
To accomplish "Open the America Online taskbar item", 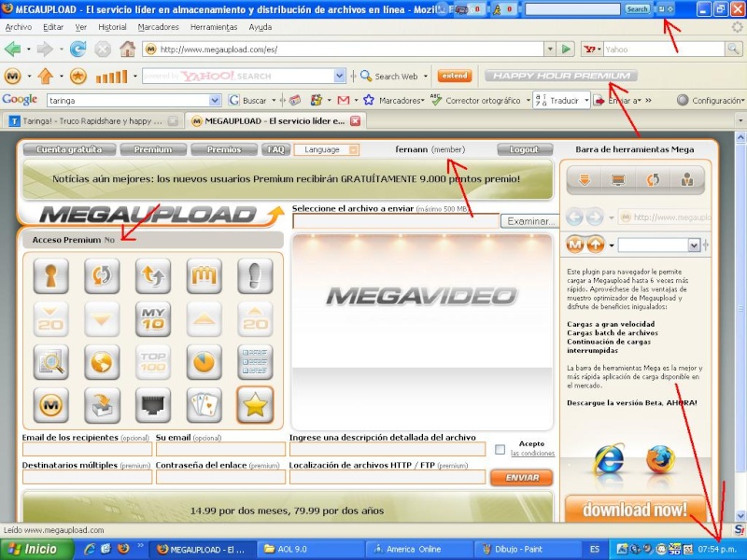I will (419, 549).
